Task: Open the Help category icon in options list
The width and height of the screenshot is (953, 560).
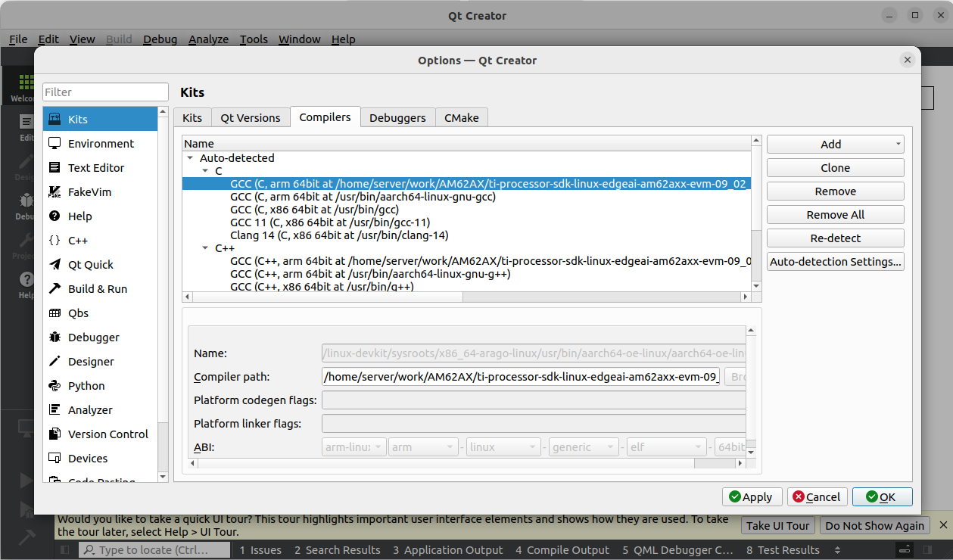Action: [x=55, y=216]
